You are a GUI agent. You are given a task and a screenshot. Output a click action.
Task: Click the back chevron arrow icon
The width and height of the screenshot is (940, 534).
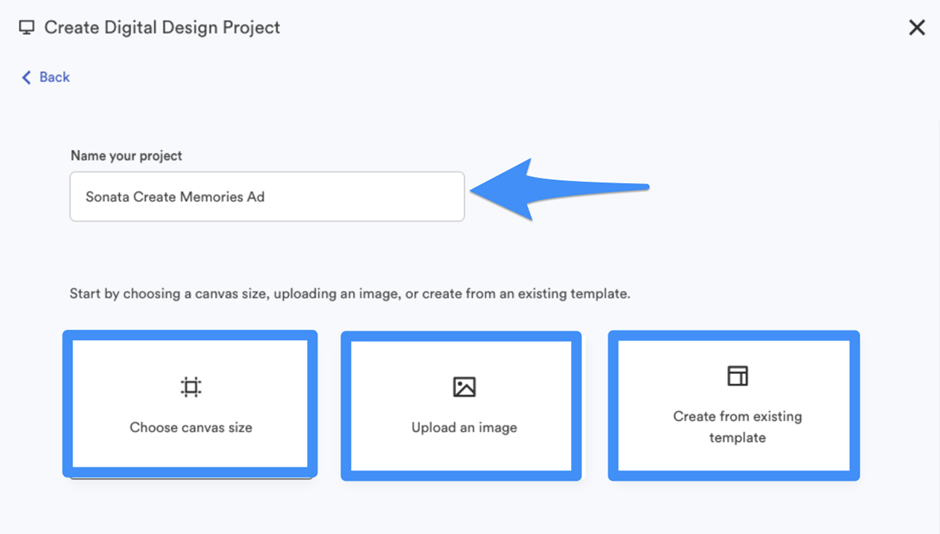pyautogui.click(x=26, y=77)
